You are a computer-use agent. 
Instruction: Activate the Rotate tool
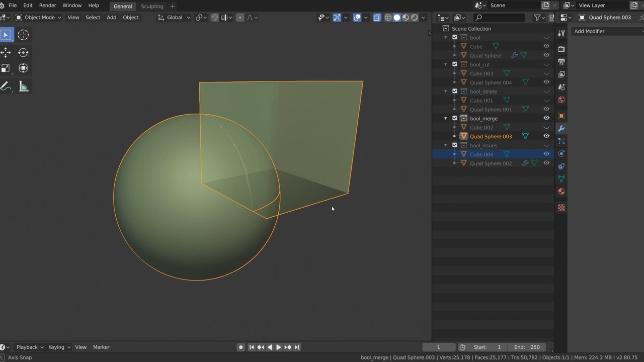(x=23, y=52)
